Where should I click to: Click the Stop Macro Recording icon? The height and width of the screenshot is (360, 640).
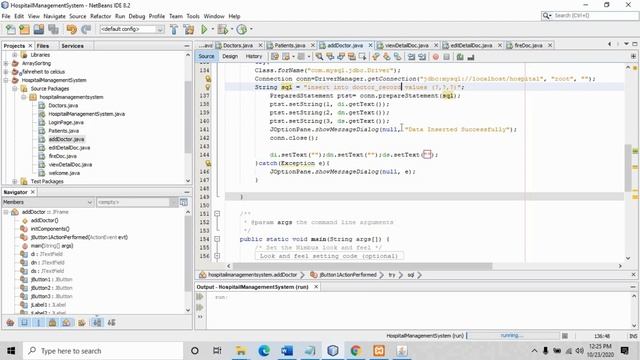(447, 57)
